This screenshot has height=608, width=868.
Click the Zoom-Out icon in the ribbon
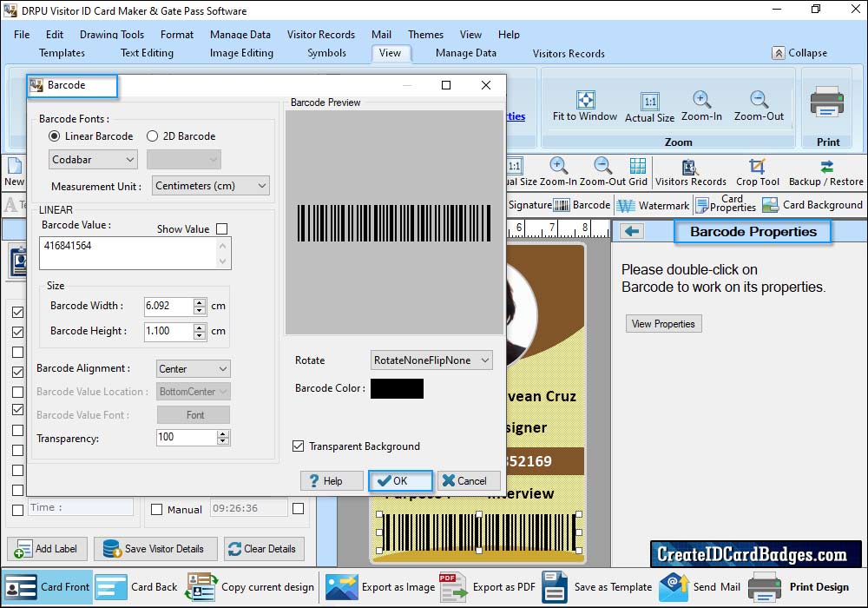click(759, 100)
